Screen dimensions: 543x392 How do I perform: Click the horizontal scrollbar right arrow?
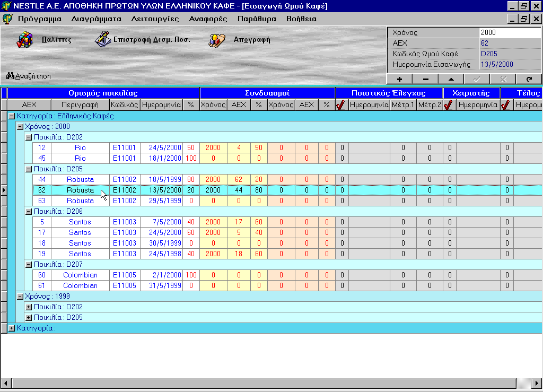coord(537,383)
